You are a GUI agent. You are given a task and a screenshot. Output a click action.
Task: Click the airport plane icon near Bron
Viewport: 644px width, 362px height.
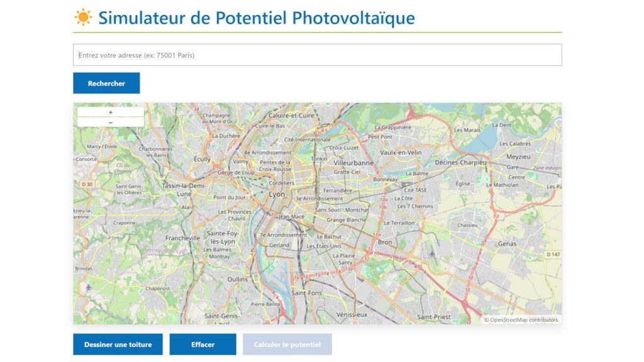(432, 254)
